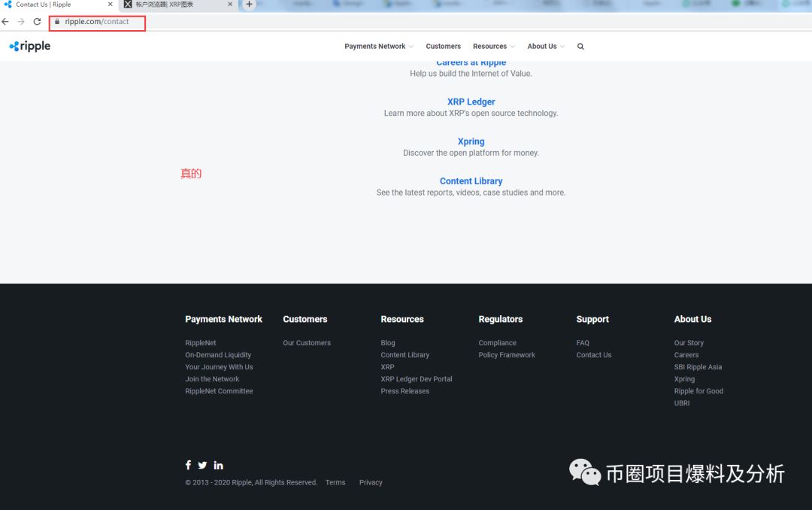Click footer heading Regulators

click(500, 319)
